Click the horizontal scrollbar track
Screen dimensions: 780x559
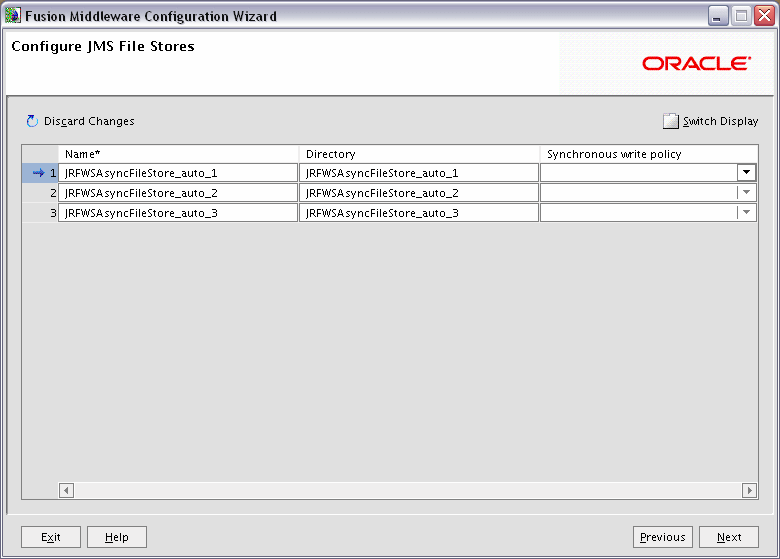(408, 490)
